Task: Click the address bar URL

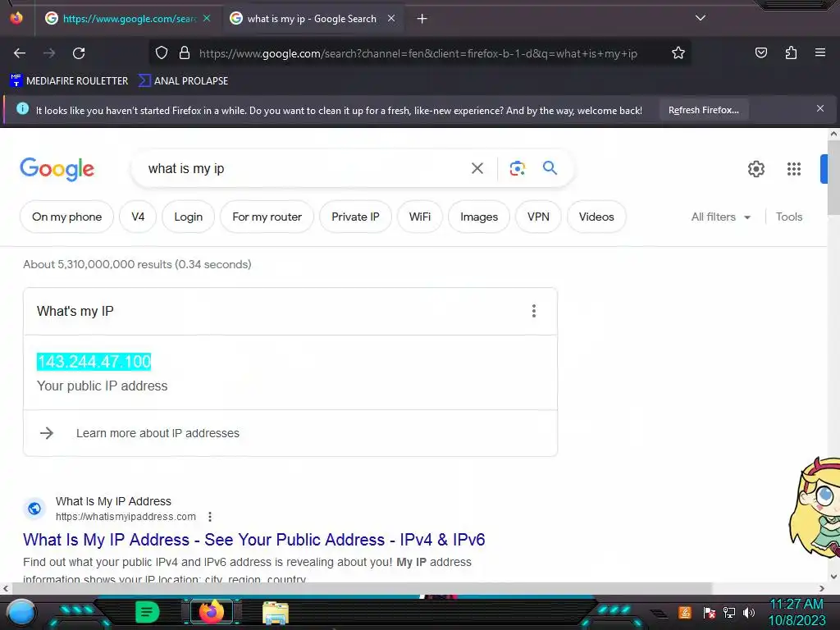Action: click(x=418, y=53)
